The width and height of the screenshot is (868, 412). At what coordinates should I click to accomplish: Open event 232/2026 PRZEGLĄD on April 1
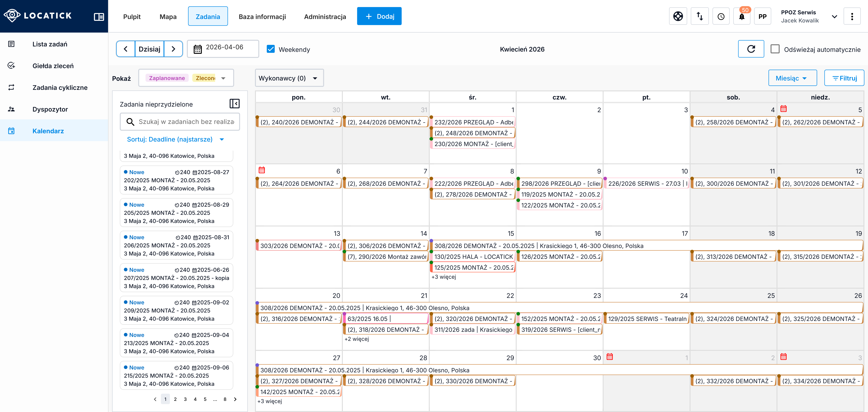[x=473, y=122]
